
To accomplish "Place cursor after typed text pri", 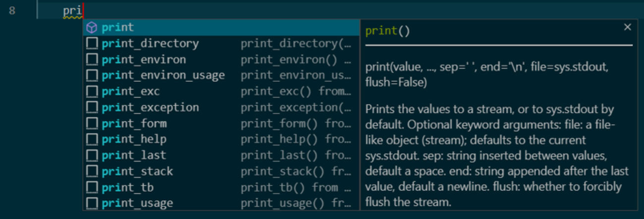I will click(82, 10).
